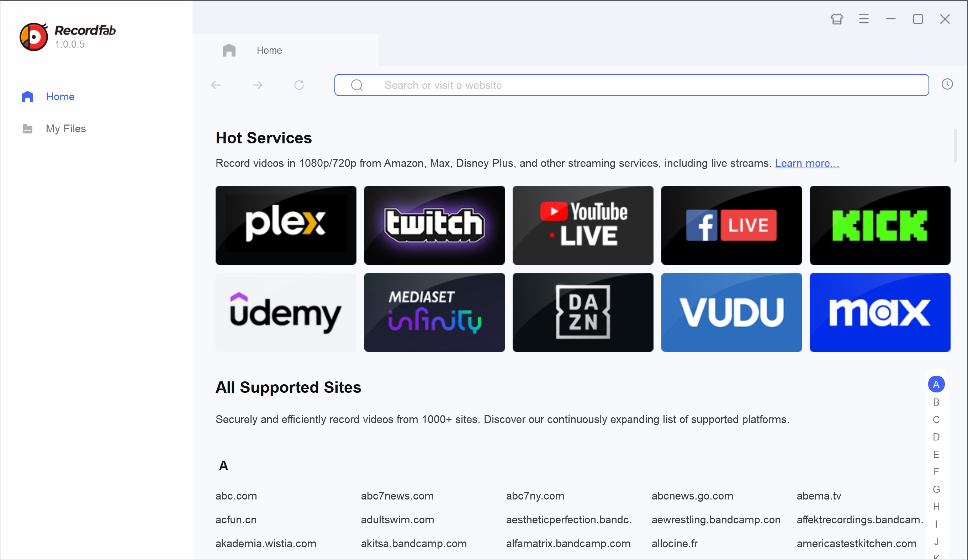Open affektrecordings.bandcamp site link

coord(860,520)
